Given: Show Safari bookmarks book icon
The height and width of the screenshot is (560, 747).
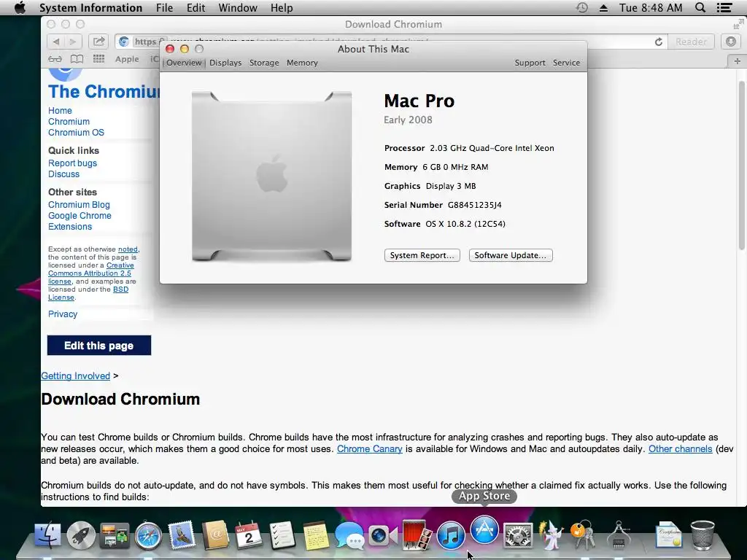Looking at the screenshot, I should coord(77,59).
